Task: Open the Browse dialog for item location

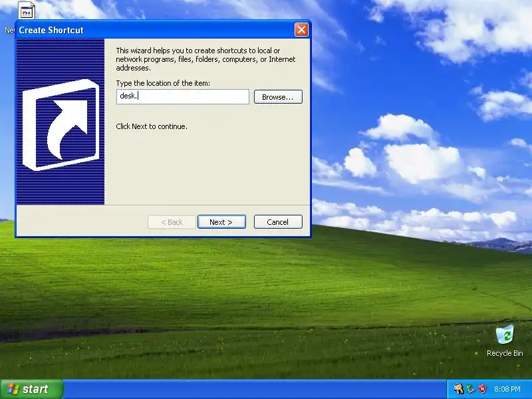Action: tap(278, 97)
